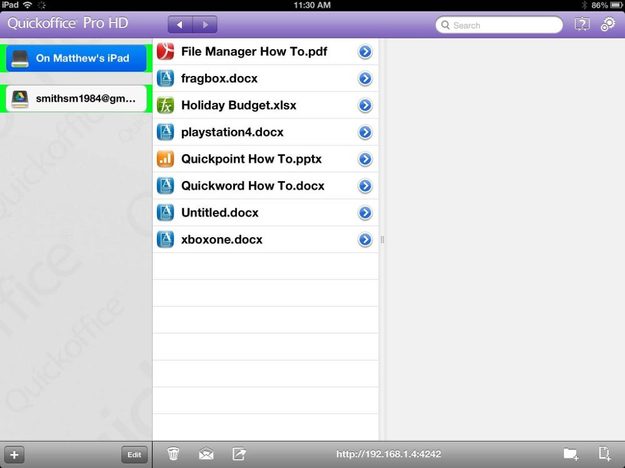This screenshot has width=625, height=468.
Task: Click the document icon for Quickword How To.docx
Action: [x=165, y=186]
